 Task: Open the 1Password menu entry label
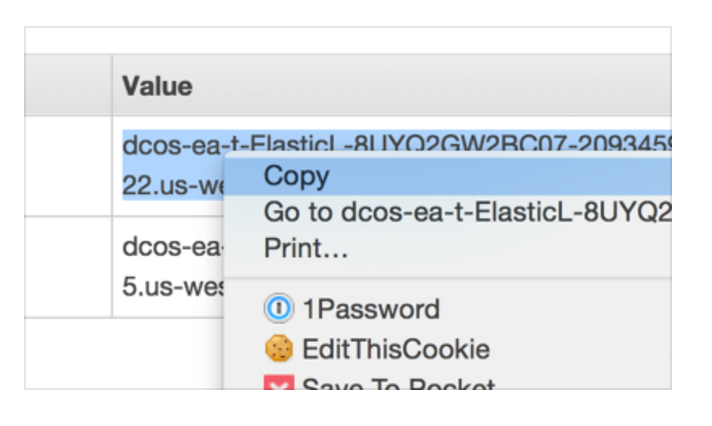point(371,309)
